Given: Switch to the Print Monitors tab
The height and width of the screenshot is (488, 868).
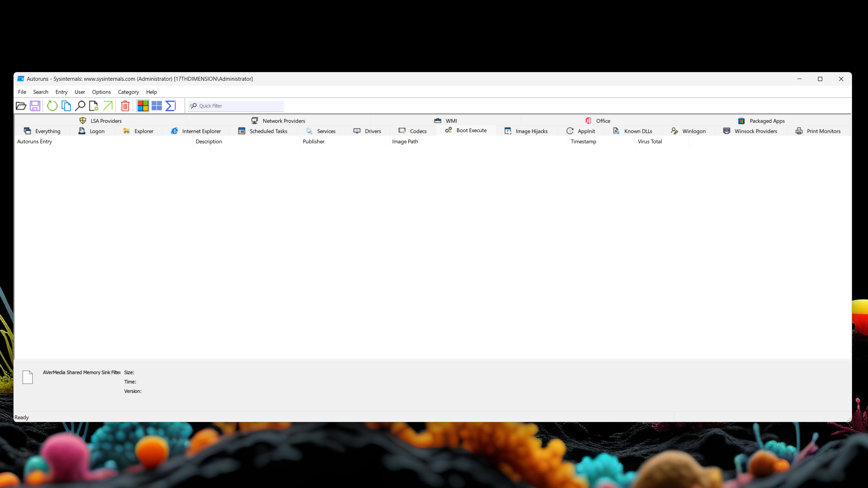Looking at the screenshot, I should click(x=818, y=131).
